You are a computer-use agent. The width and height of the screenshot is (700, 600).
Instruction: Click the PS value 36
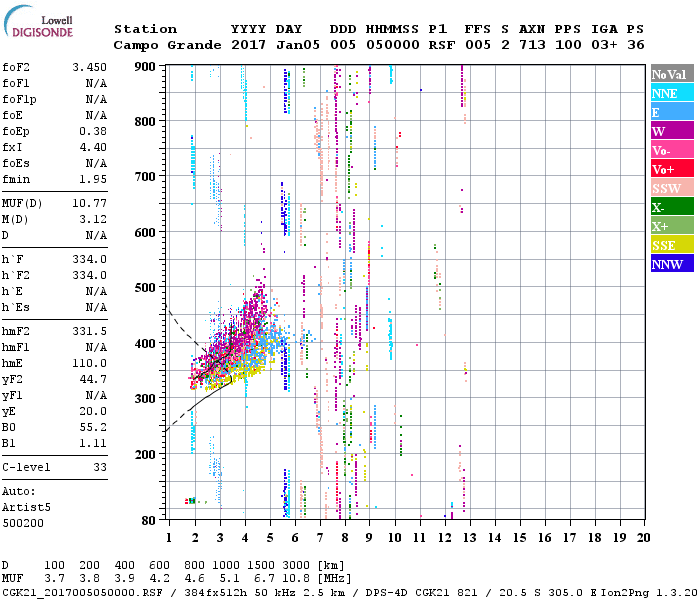click(636, 45)
